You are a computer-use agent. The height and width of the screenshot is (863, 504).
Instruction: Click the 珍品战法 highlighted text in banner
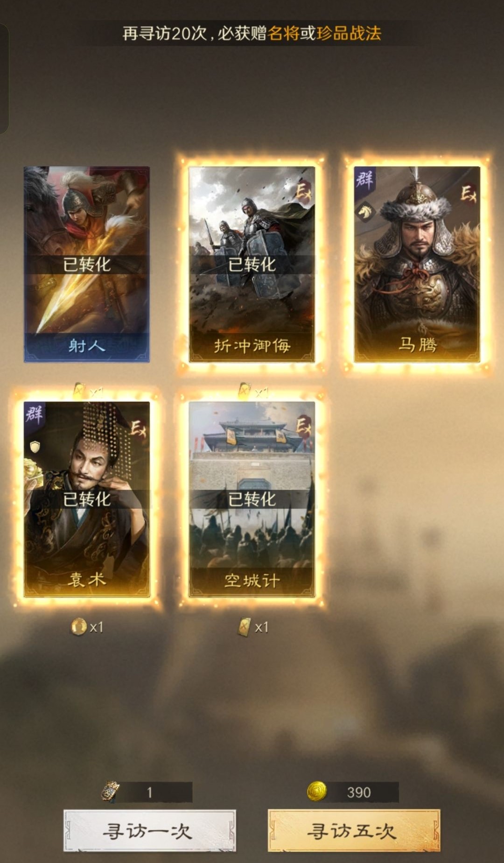coord(349,33)
